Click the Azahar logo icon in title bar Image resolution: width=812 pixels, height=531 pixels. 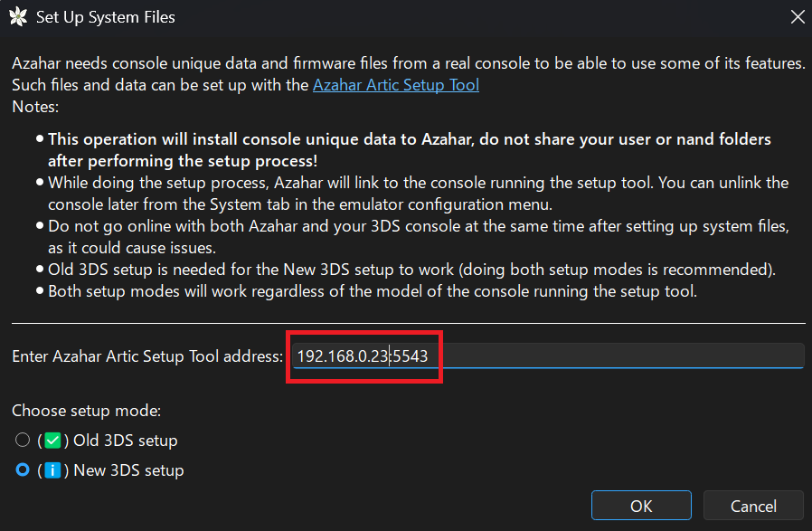pyautogui.click(x=16, y=17)
